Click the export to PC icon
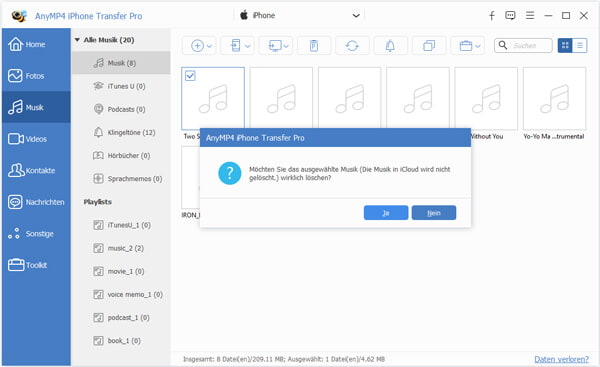Viewport: 600px width, 367px height. [275, 46]
